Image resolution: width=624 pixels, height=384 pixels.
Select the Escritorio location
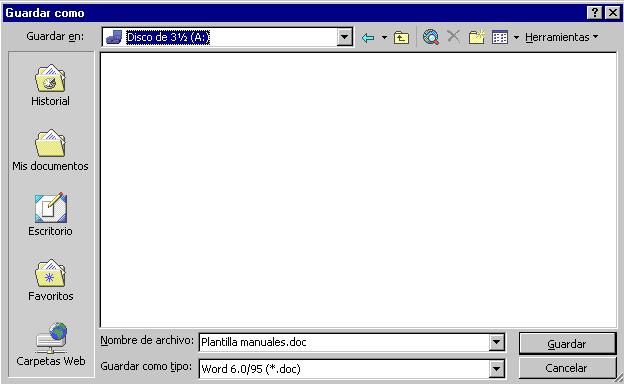point(50,215)
